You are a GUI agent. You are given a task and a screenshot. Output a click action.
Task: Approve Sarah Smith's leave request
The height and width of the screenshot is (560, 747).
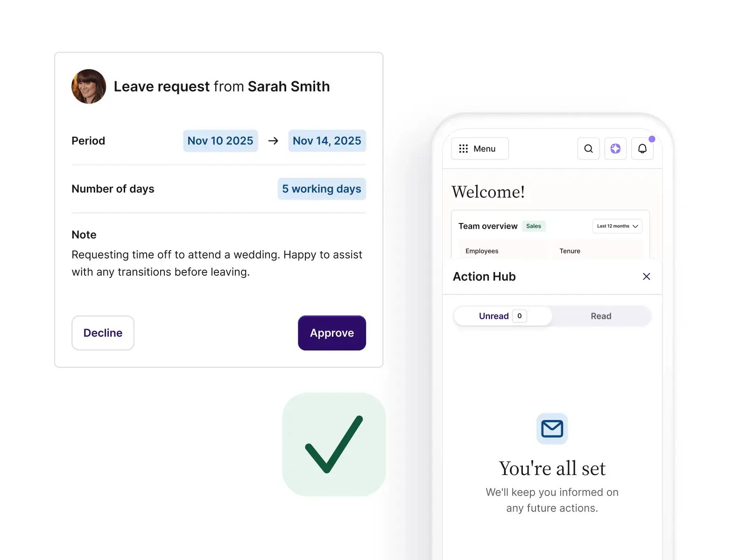coord(332,333)
